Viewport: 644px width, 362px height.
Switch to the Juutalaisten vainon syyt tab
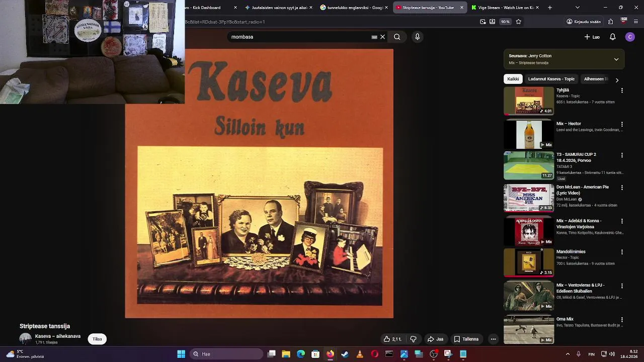[x=276, y=8]
